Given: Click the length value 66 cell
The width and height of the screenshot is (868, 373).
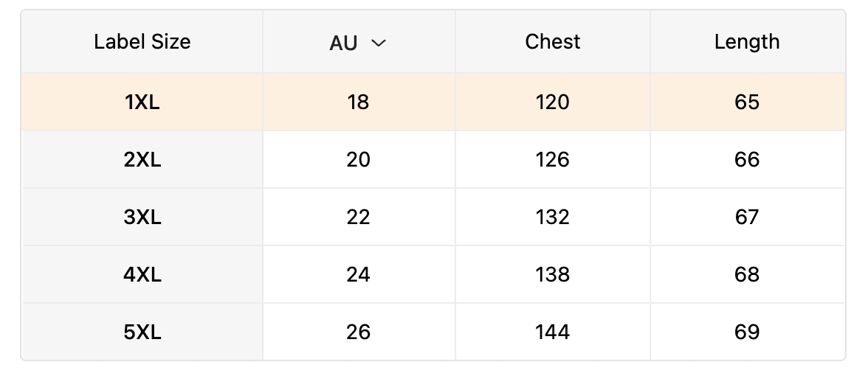Looking at the screenshot, I should (747, 159).
